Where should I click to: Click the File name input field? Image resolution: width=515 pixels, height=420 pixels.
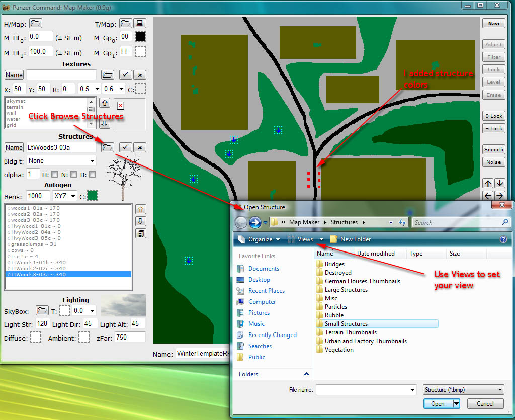point(366,390)
